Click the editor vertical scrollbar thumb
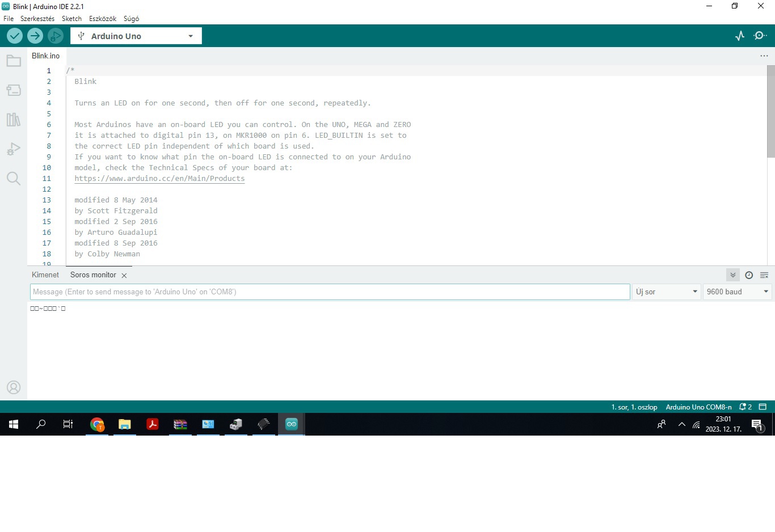This screenshot has width=775, height=532. click(771, 111)
